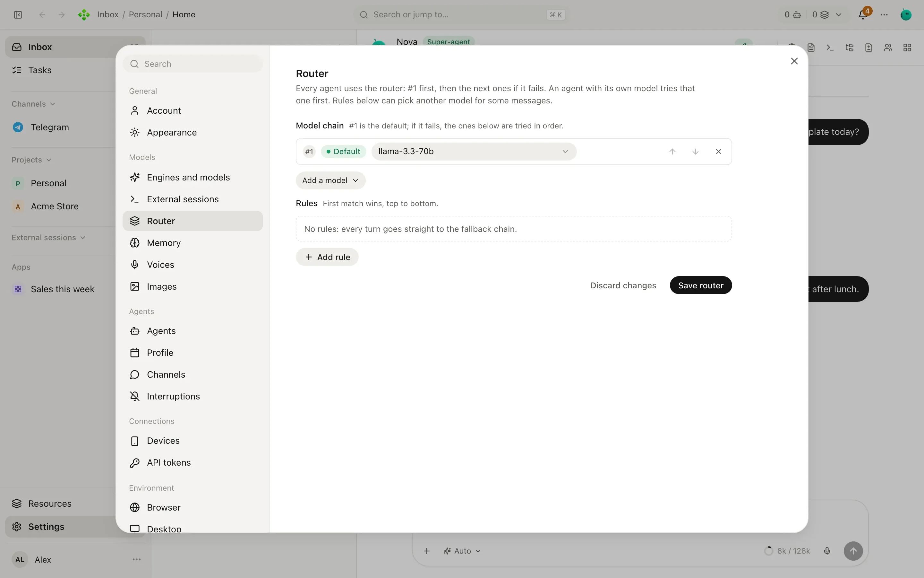Collapse the Channels section

(x=33, y=104)
